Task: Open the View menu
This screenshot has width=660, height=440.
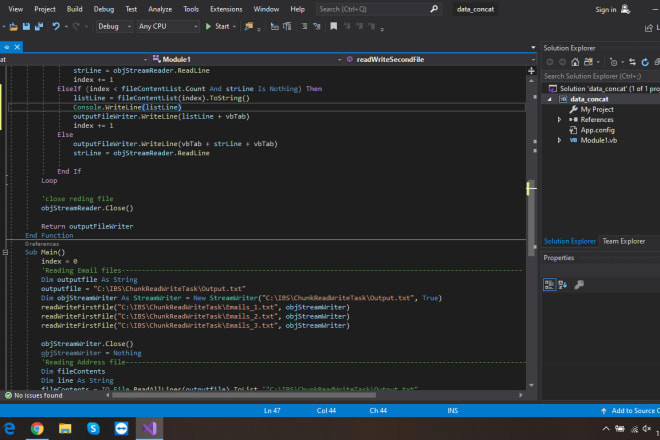Action: point(16,9)
